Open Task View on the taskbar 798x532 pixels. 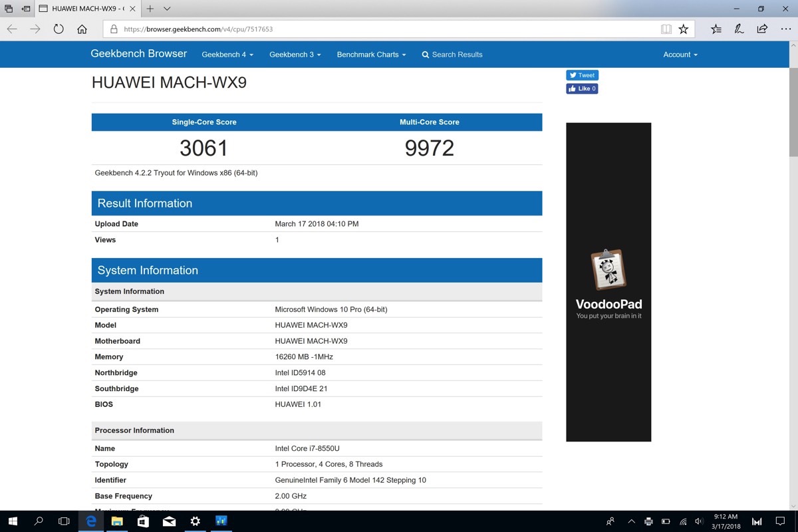coord(64,521)
